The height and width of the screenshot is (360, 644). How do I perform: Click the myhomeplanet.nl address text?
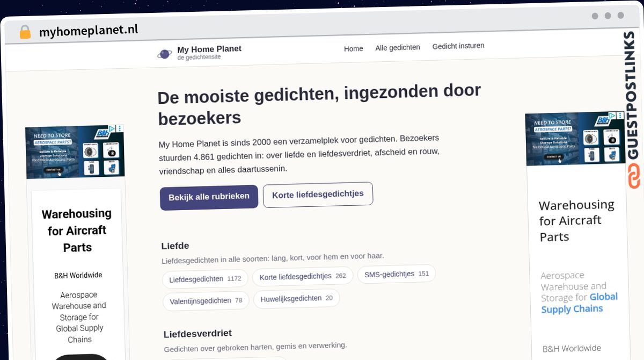(x=89, y=31)
